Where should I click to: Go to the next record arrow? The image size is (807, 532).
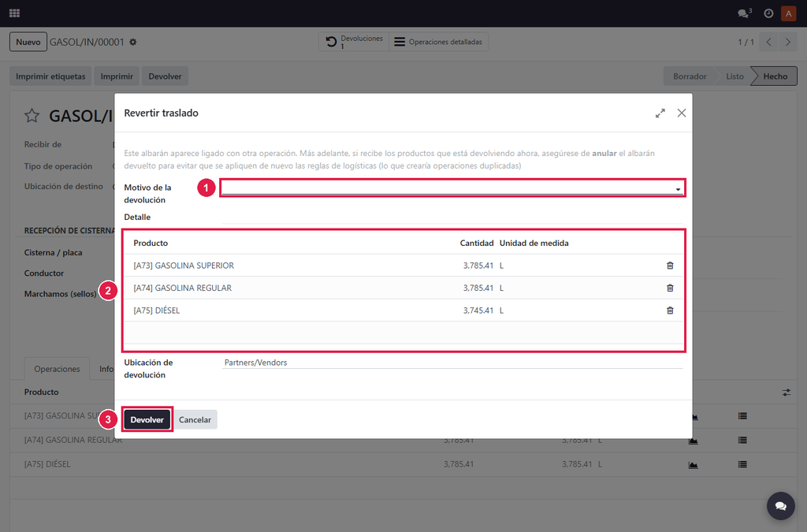pyautogui.click(x=787, y=43)
